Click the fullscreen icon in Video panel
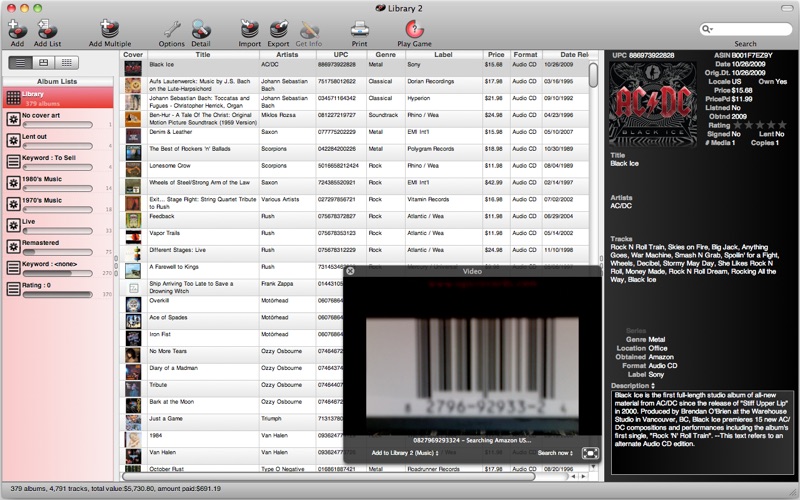Screen dimensions: 800x500 [x=590, y=453]
